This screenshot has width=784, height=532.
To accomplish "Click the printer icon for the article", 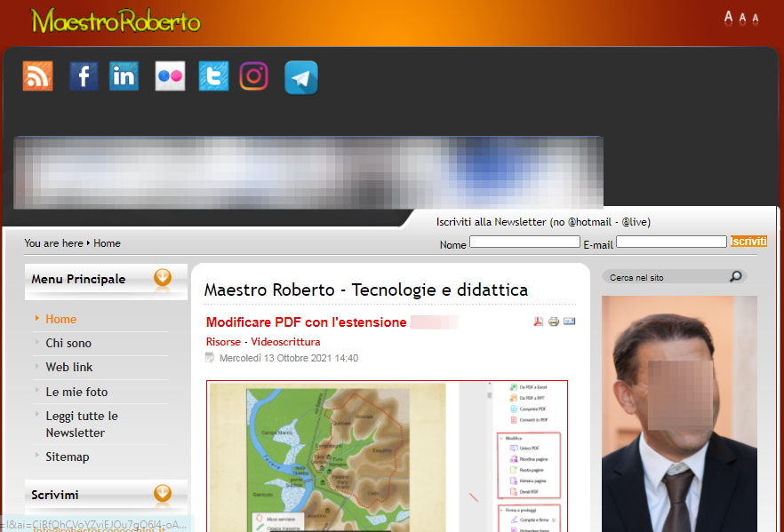I will coord(554,322).
